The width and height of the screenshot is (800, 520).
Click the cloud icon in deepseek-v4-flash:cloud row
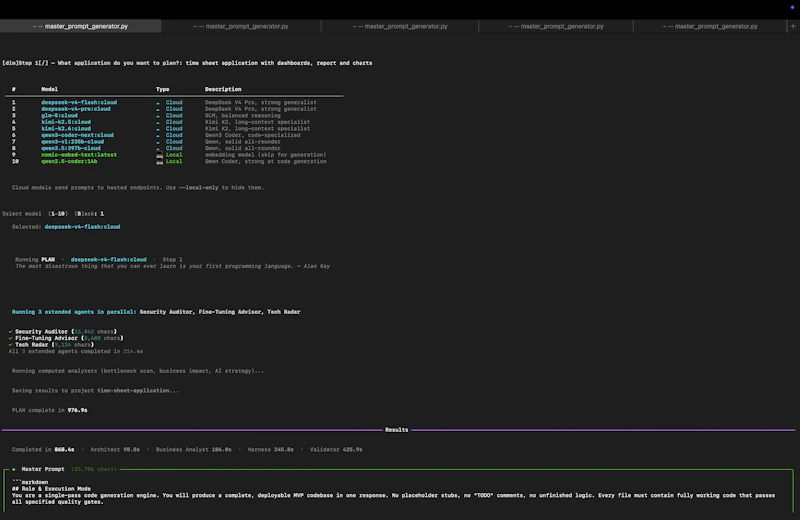[158, 103]
